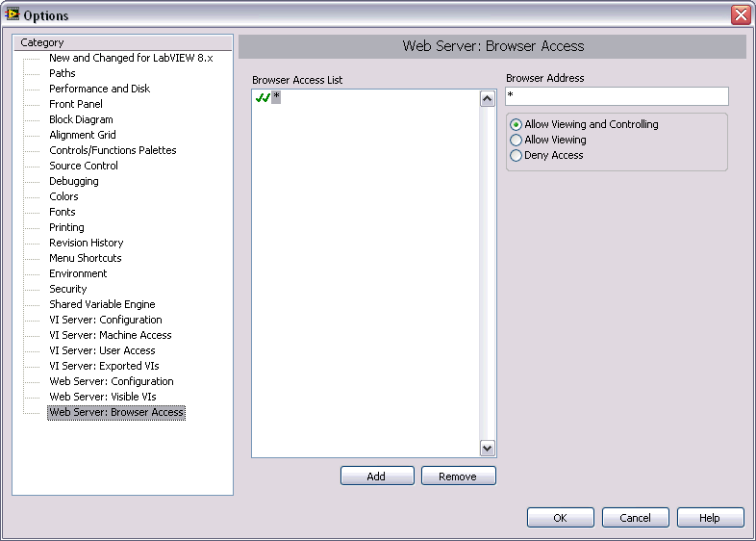Click the Browser Address text field
Viewport: 756px width, 541px height.
(617, 96)
